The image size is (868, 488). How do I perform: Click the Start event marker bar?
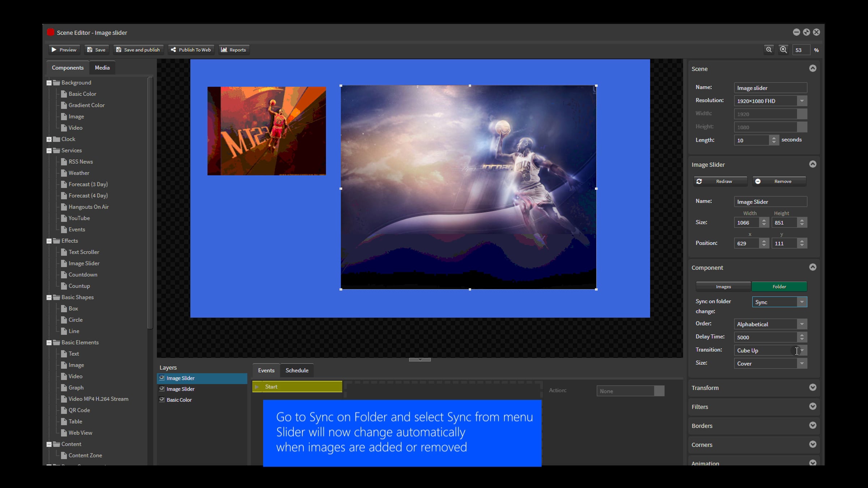297,387
